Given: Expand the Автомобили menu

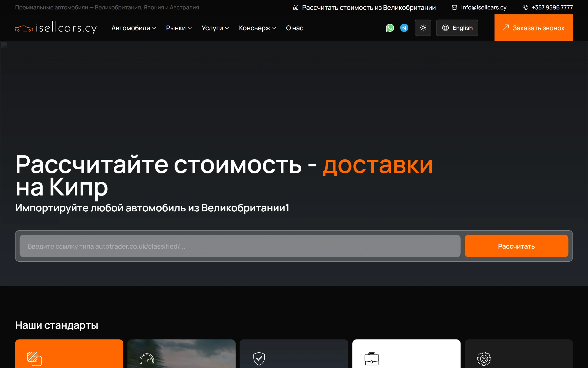Looking at the screenshot, I should (x=134, y=28).
